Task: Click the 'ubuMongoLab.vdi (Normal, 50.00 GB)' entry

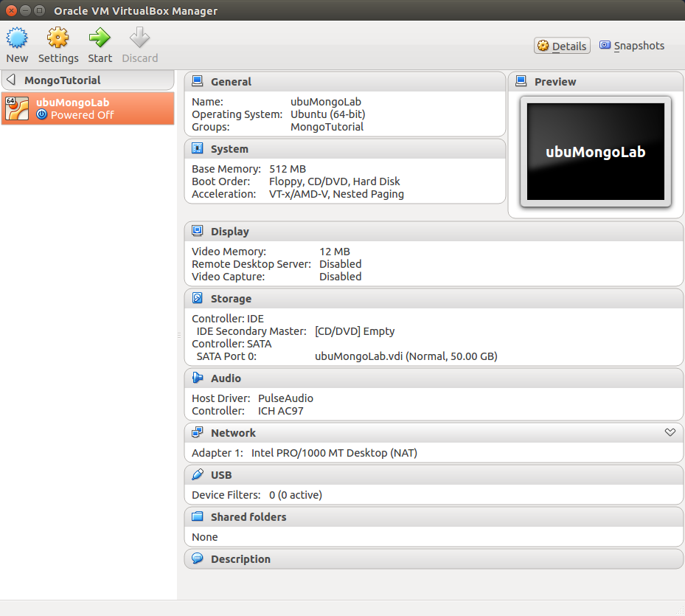Action: coord(406,356)
